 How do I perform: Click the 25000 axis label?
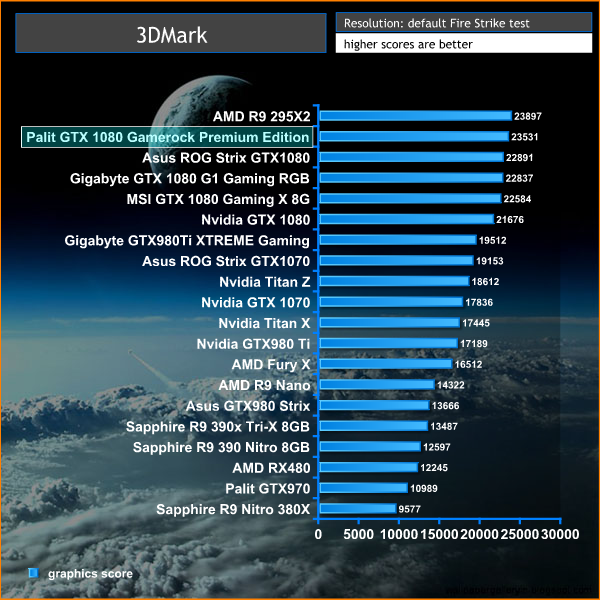(x=520, y=534)
